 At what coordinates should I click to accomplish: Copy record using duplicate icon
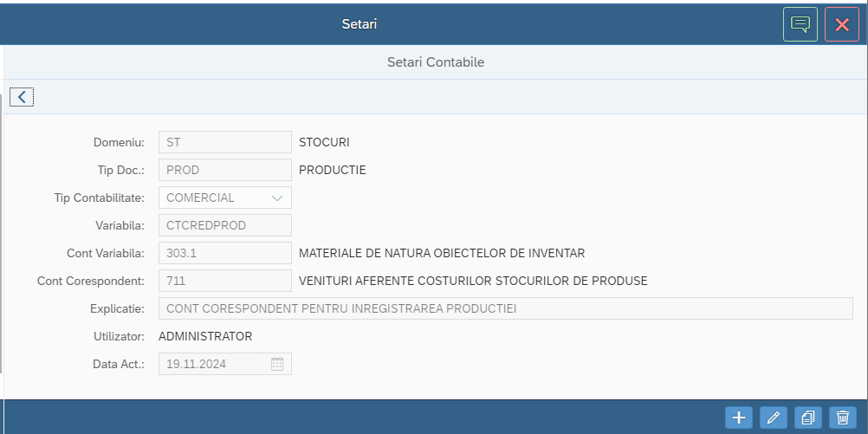(808, 417)
